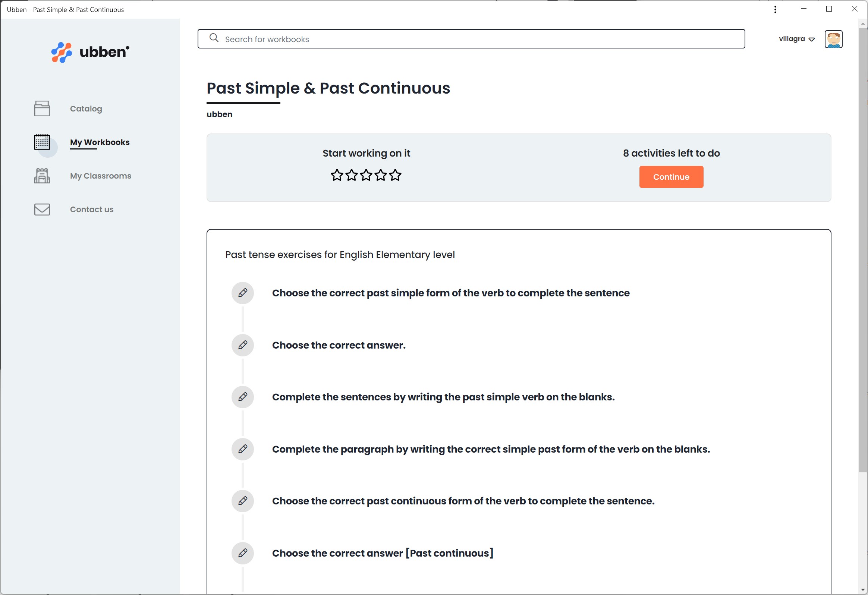Click the Catalog sidebar icon
This screenshot has width=868, height=595.
point(42,109)
